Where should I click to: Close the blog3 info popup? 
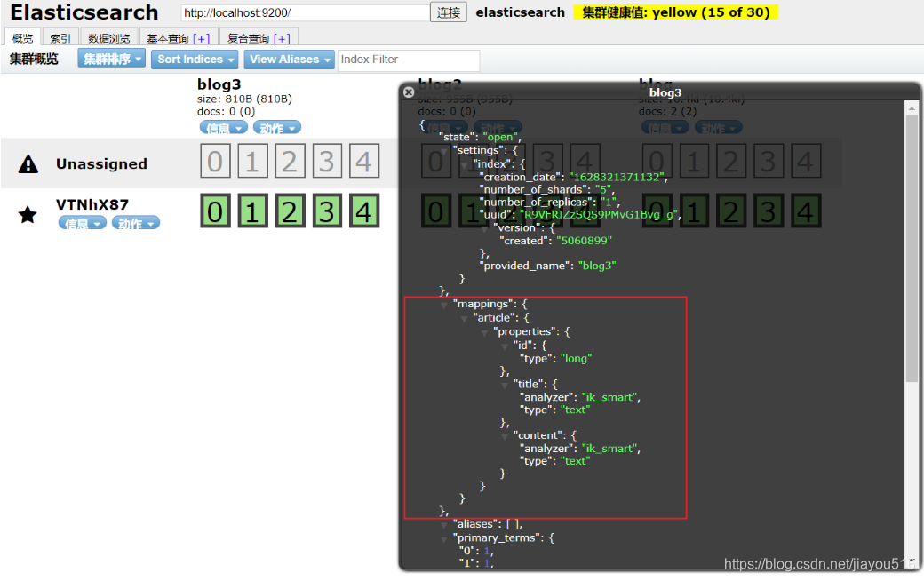click(x=409, y=92)
